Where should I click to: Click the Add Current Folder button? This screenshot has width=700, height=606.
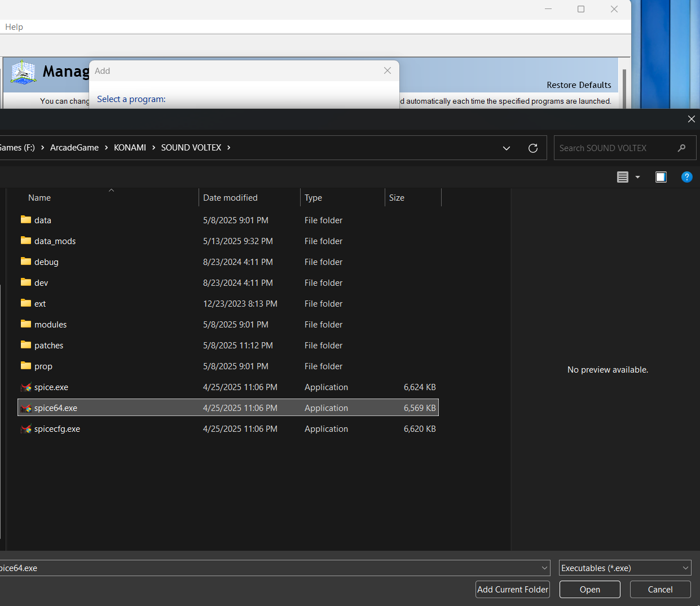point(513,590)
